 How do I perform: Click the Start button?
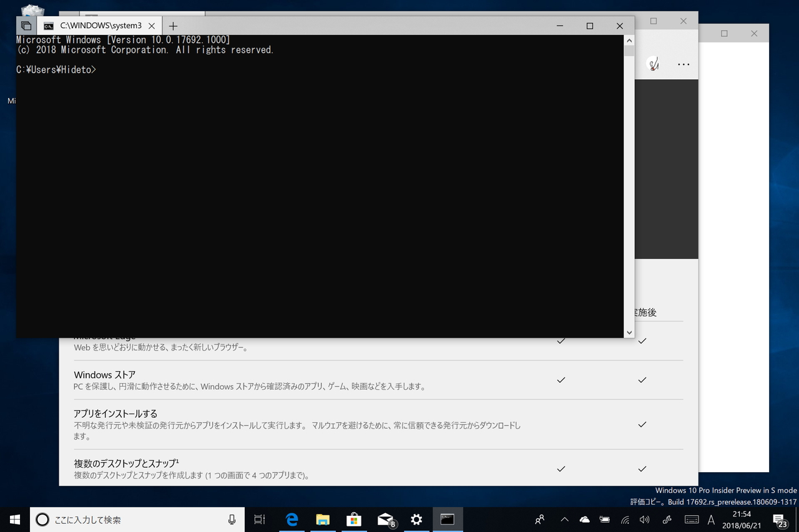(15, 520)
